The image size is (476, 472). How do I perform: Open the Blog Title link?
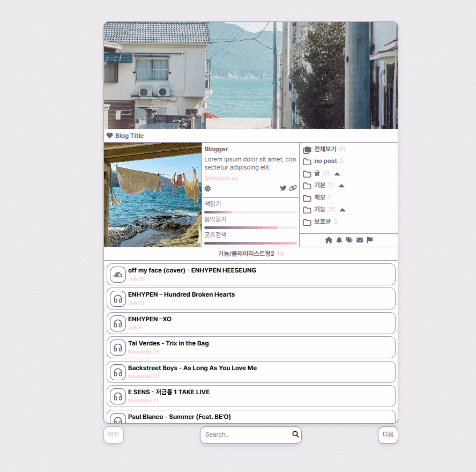coord(129,136)
